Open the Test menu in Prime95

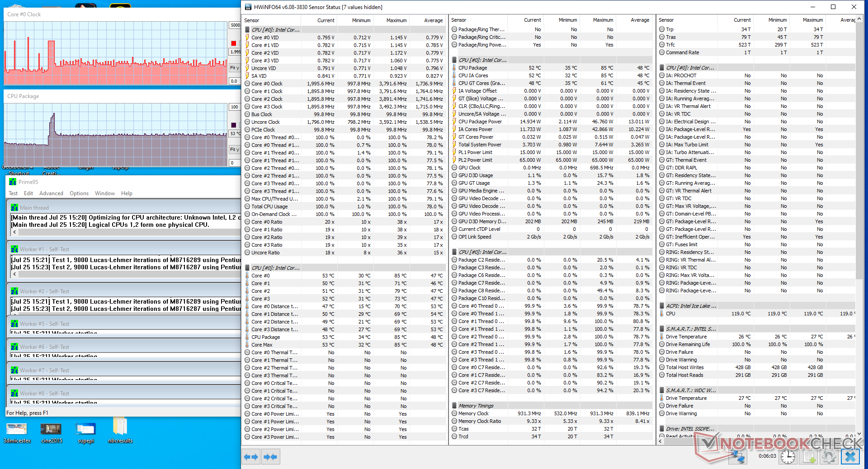(x=13, y=193)
